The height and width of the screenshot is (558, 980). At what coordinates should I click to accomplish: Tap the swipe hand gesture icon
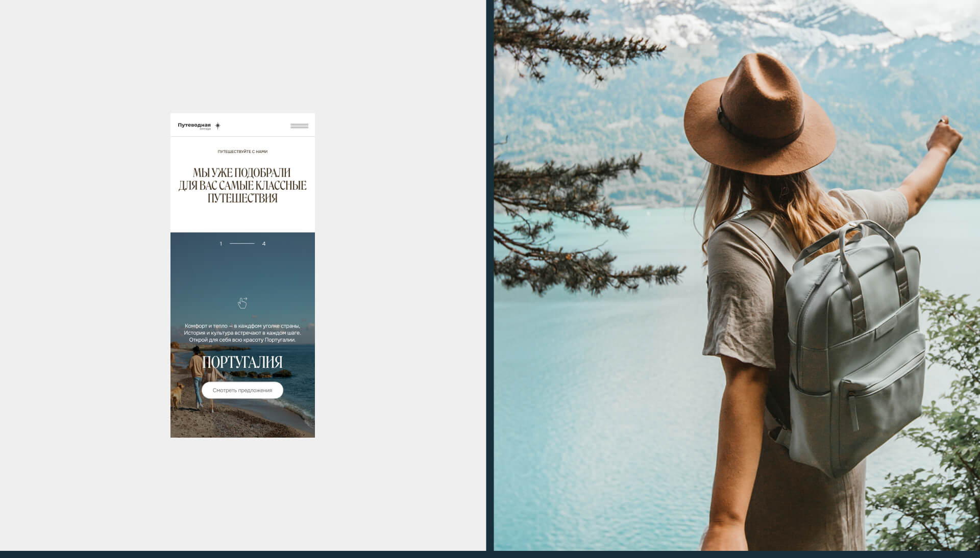point(242,303)
